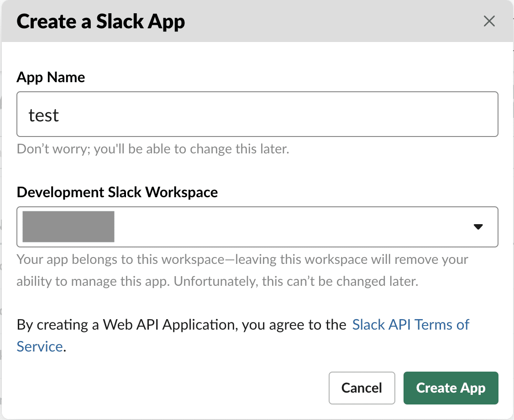Close the Create a Slack App dialog
The width and height of the screenshot is (514, 420).
489,21
